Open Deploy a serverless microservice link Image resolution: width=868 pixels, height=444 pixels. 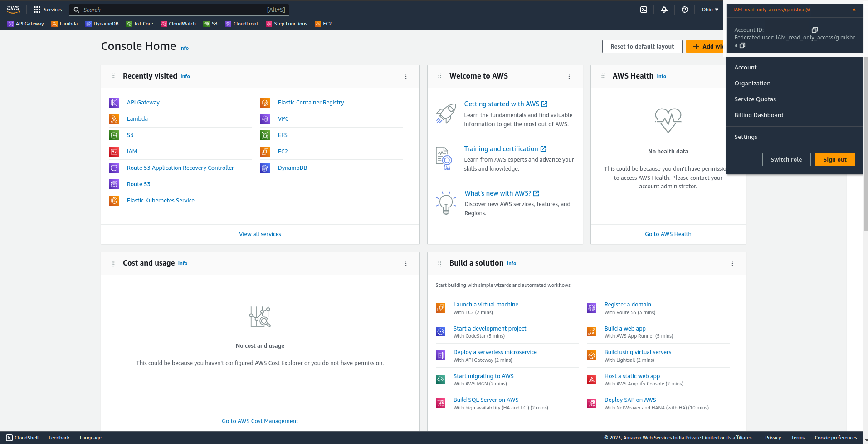pos(495,352)
